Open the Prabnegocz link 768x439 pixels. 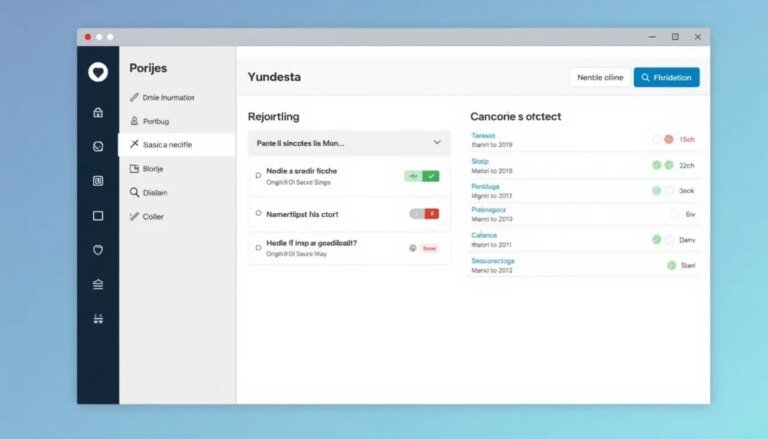pos(488,210)
